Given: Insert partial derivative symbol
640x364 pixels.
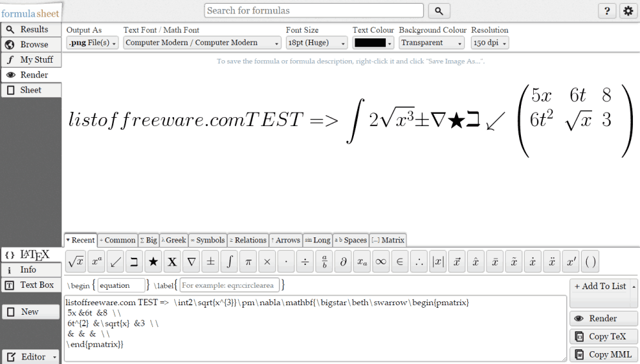Looking at the screenshot, I should pyautogui.click(x=343, y=262).
